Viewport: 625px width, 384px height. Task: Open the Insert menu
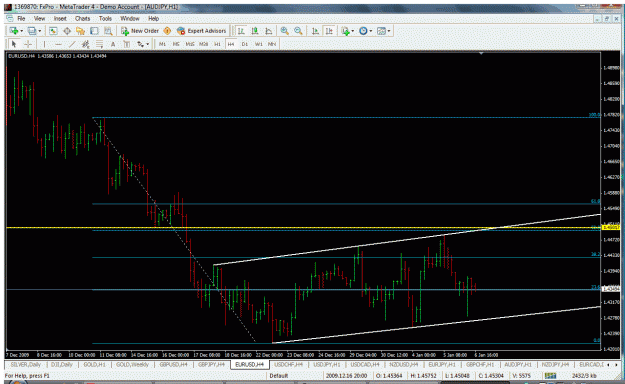60,18
